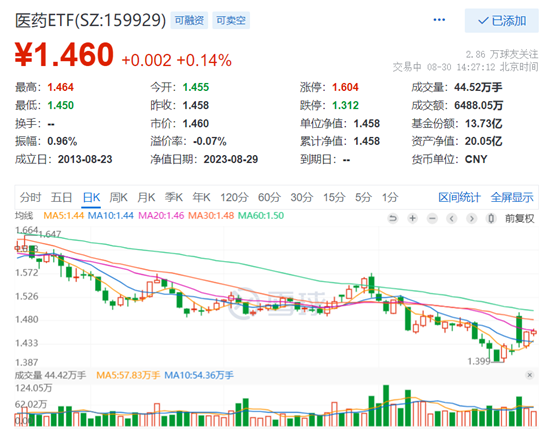The height and width of the screenshot is (429, 554).
Task: Click the 成交额 value 6488.05万
Action: (478, 105)
